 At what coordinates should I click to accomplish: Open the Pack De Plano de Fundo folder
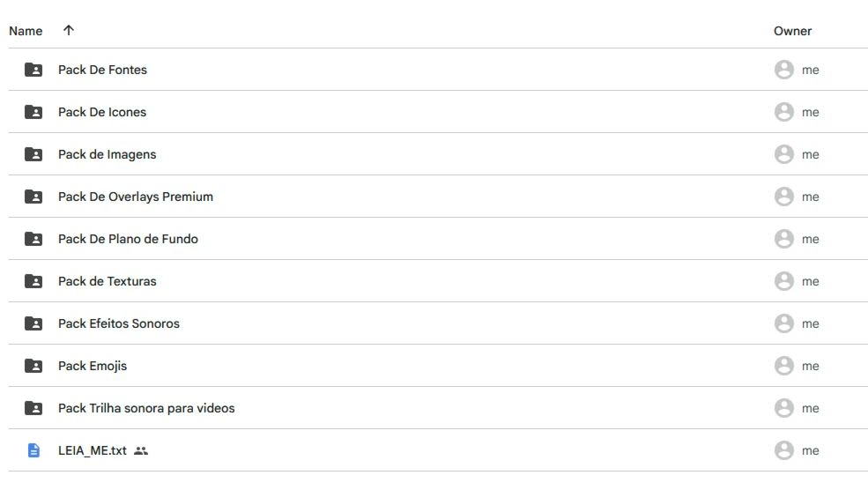tap(128, 239)
